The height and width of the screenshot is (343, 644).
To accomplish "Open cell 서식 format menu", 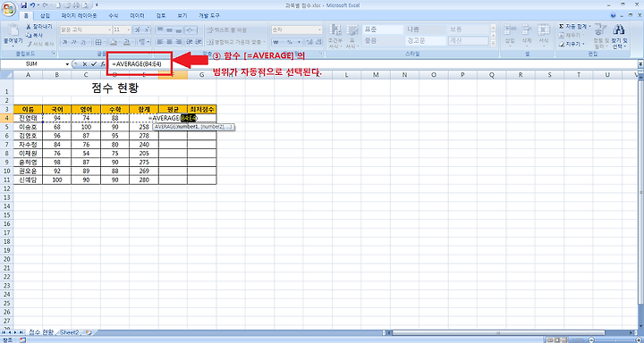I will click(544, 35).
